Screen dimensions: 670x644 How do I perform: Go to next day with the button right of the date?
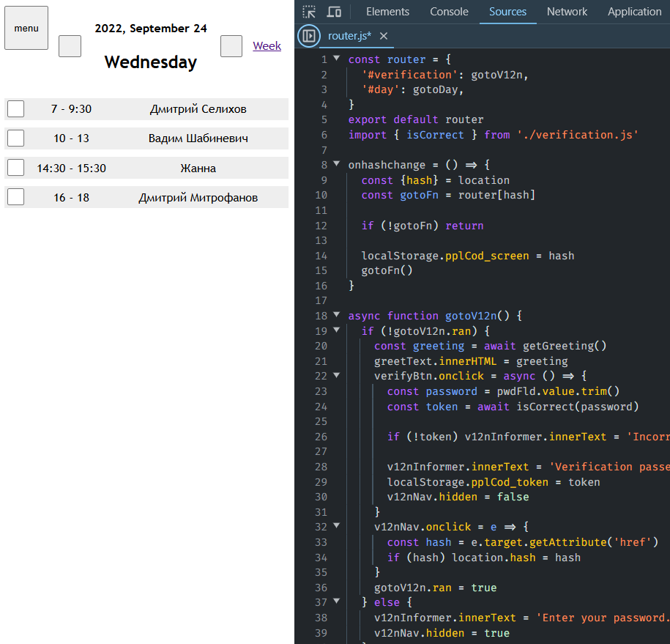click(231, 45)
